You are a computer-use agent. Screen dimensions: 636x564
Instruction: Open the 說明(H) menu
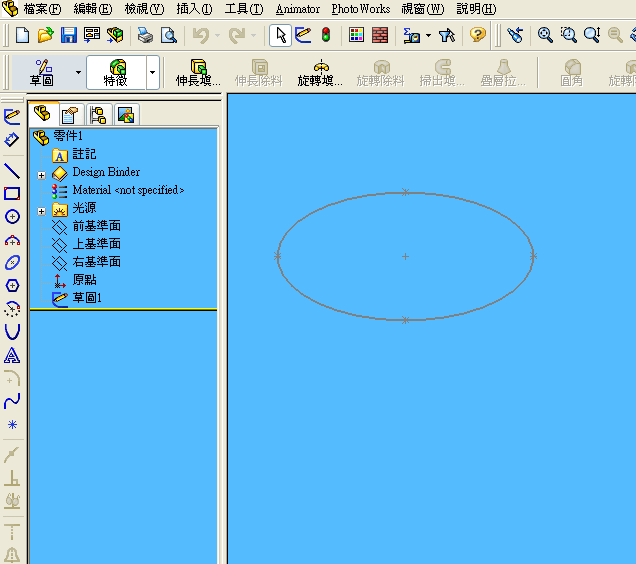476,9
